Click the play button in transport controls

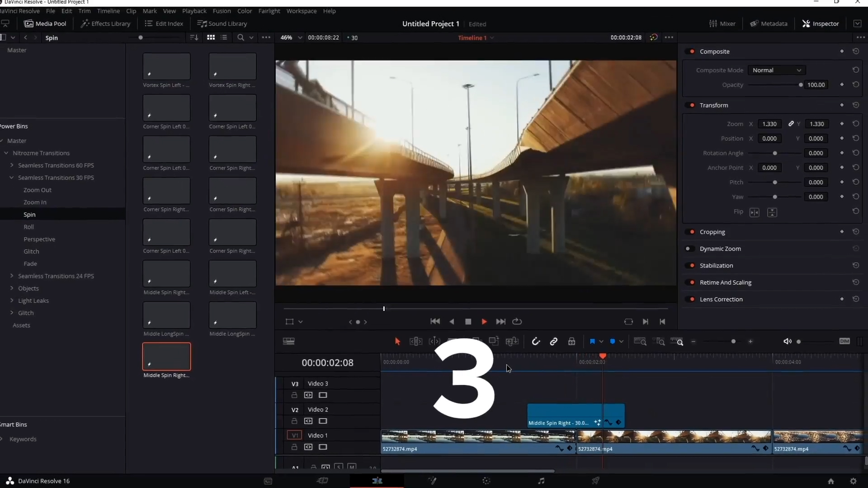pyautogui.click(x=484, y=322)
